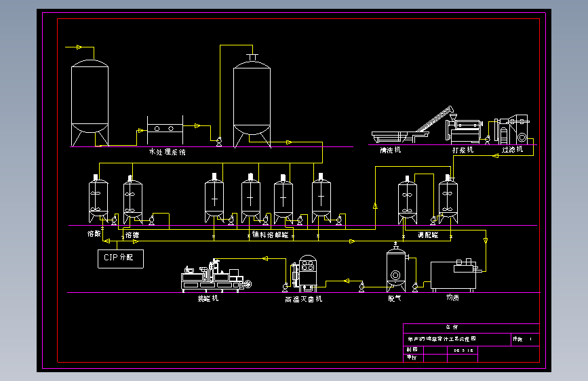Viewport: 588px width, 381px height.
Task: Select the CIP 分配 box
Action: 120,259
